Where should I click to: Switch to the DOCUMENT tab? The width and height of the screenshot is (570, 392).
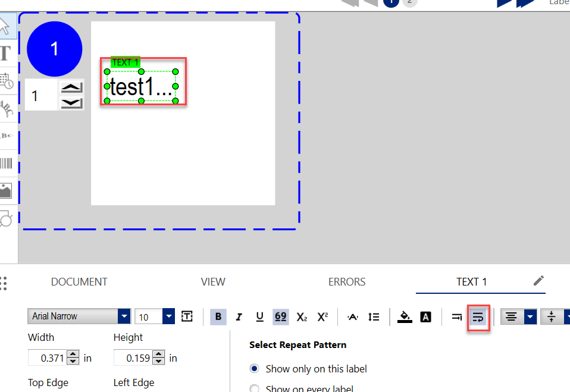79,282
